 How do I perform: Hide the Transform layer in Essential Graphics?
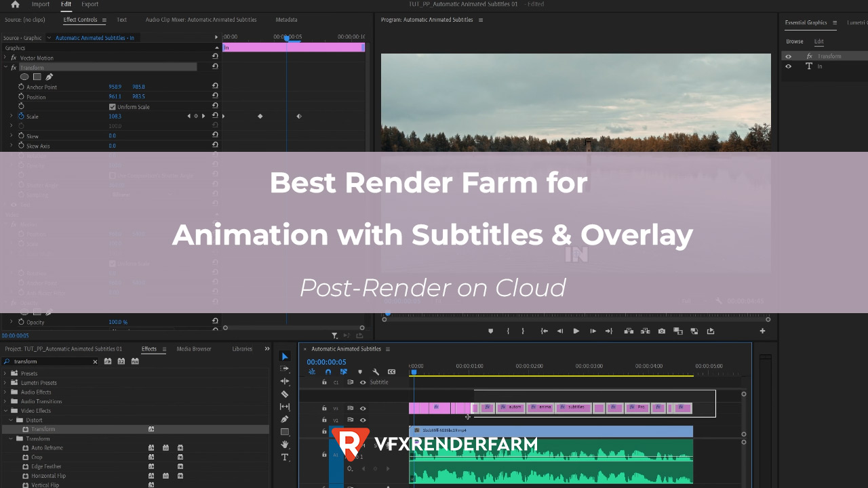click(x=788, y=56)
